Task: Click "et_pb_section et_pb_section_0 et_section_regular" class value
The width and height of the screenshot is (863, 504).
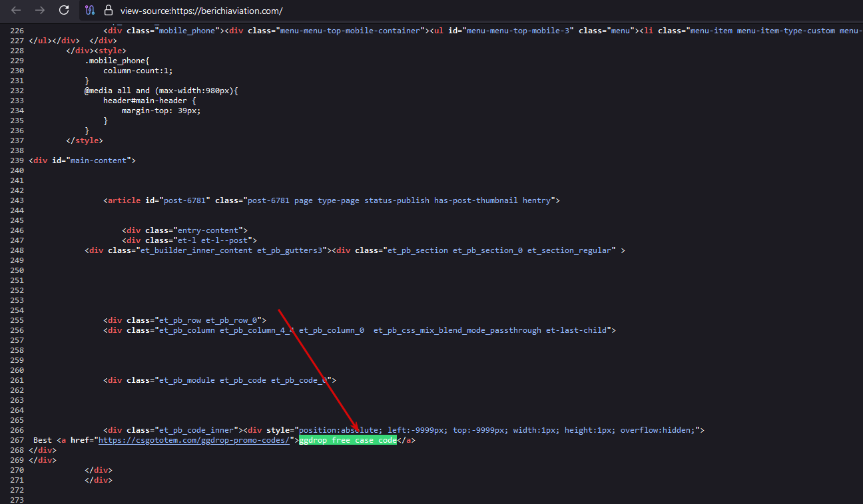Action: pos(499,250)
